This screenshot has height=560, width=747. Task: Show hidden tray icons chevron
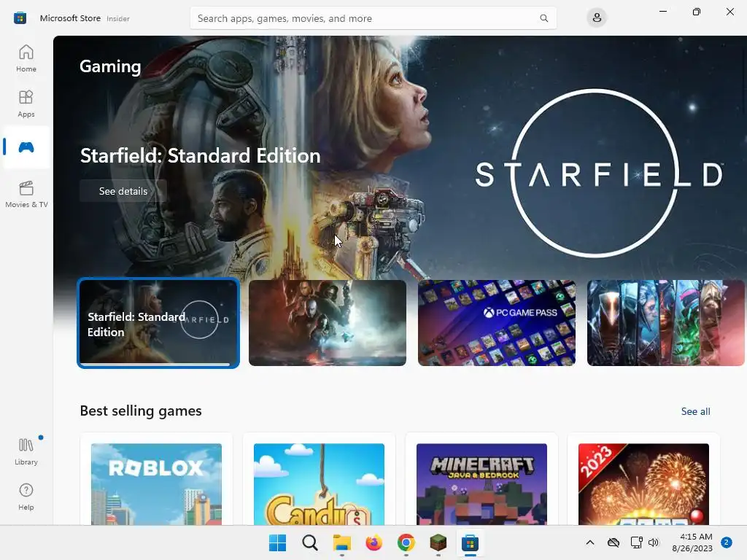(x=589, y=542)
